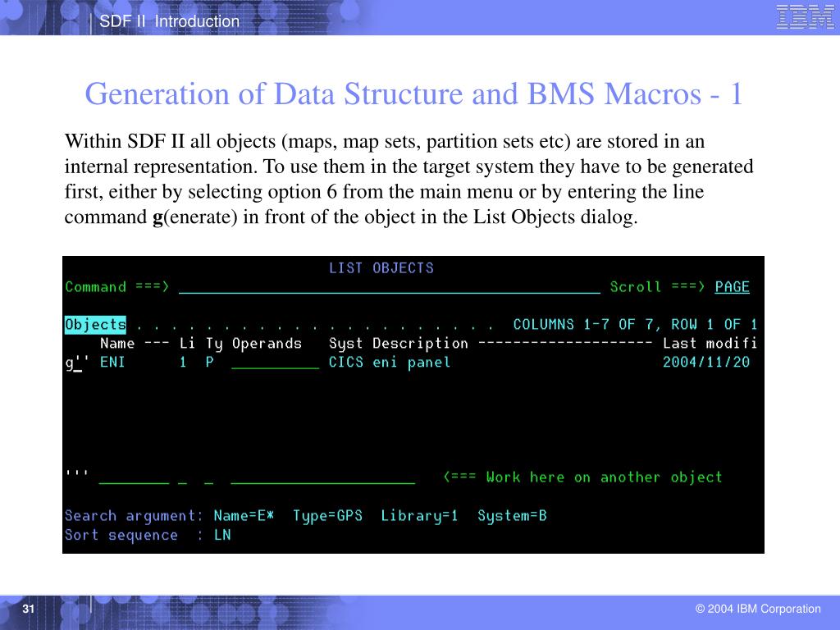Click the Command input line

[390, 288]
